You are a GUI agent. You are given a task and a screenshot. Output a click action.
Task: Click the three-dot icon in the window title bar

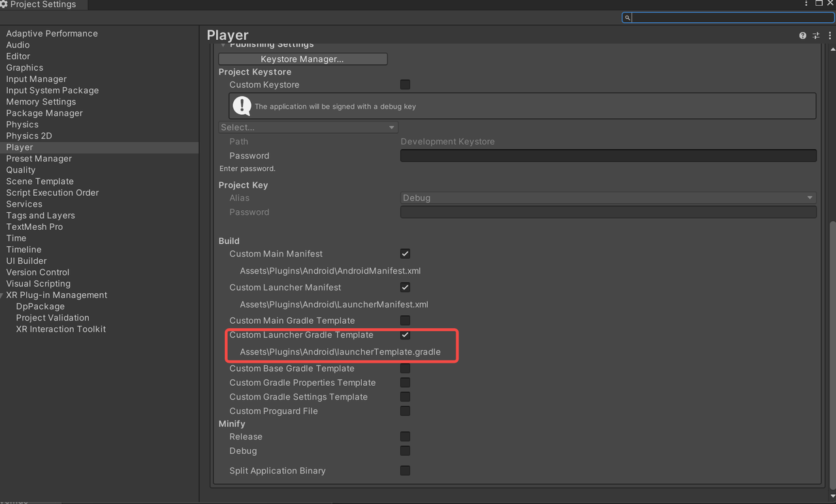pos(806,3)
